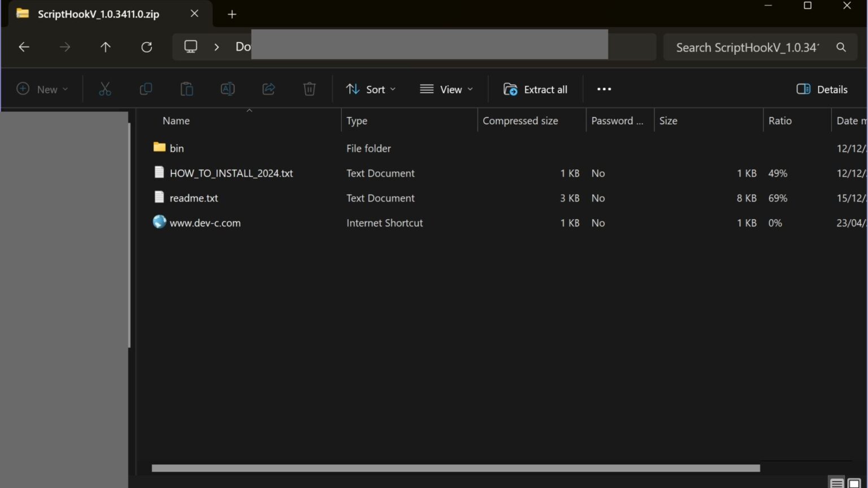Click the Cut scissors icon
Image resolution: width=868 pixels, height=488 pixels.
[105, 89]
